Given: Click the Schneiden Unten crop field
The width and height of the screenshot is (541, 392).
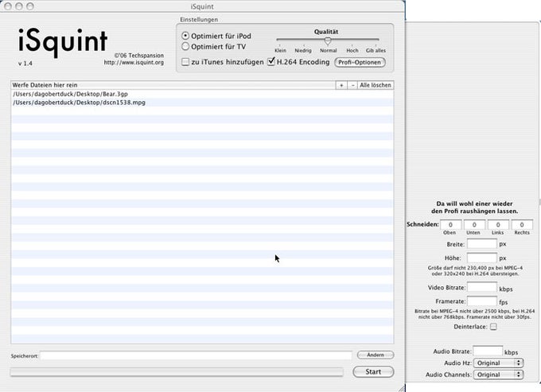Looking at the screenshot, I should click(x=474, y=224).
